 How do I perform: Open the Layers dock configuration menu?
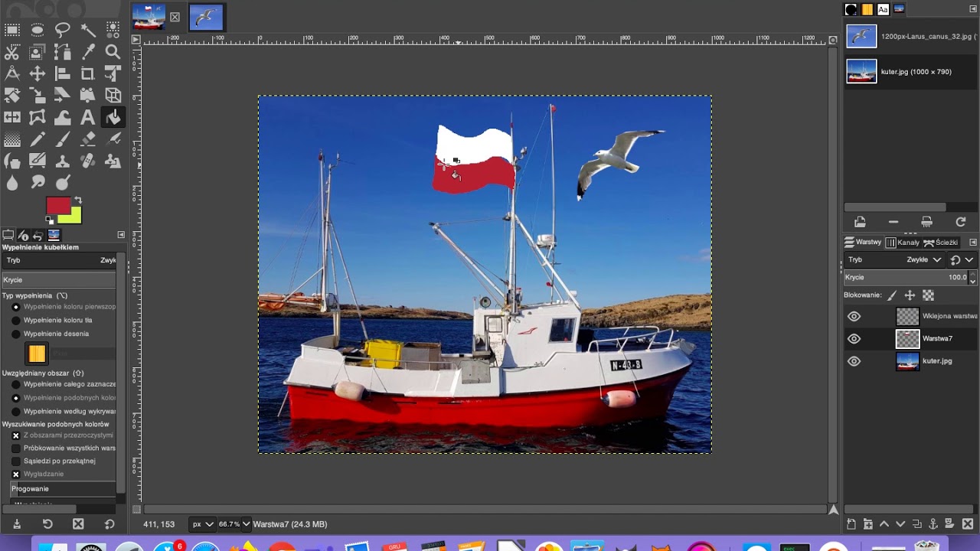click(x=973, y=243)
